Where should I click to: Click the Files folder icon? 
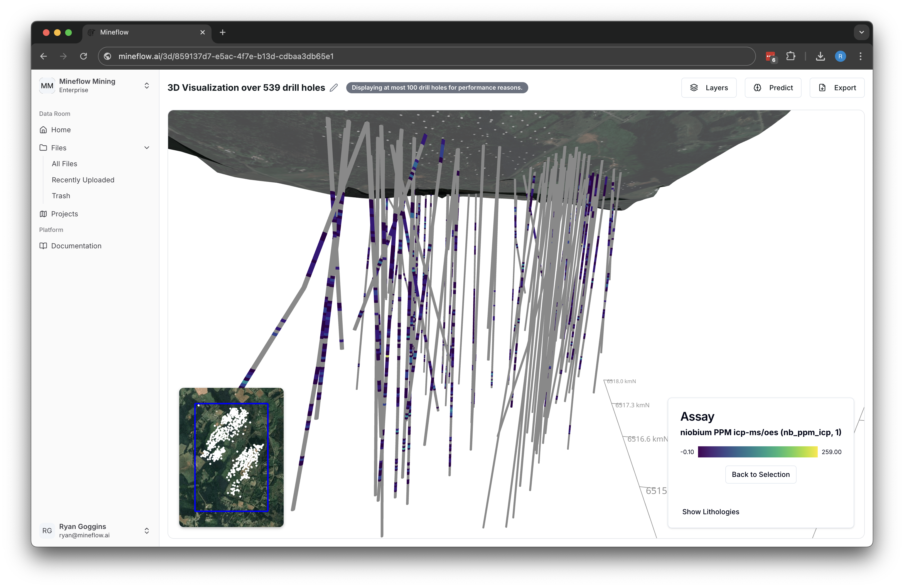[44, 147]
